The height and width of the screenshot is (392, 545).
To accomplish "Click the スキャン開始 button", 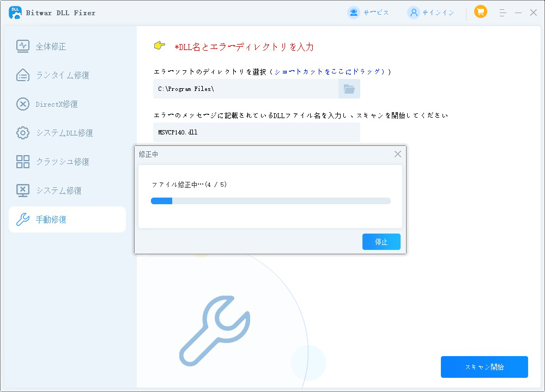I will [484, 366].
